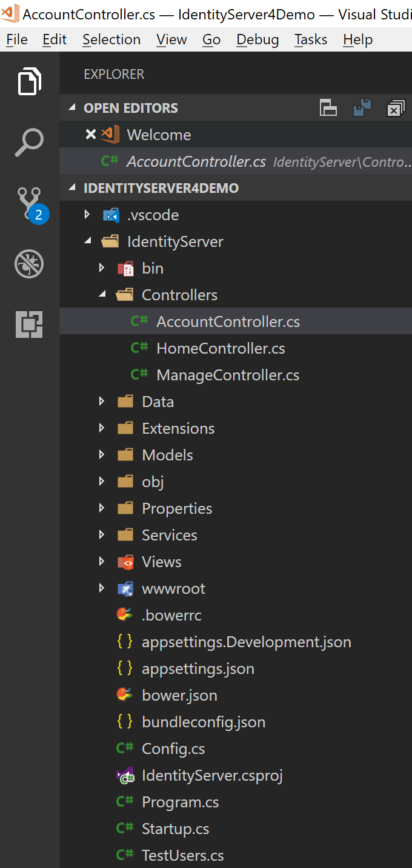Expand the .vscode folder arrow
The width and height of the screenshot is (412, 868).
87,215
